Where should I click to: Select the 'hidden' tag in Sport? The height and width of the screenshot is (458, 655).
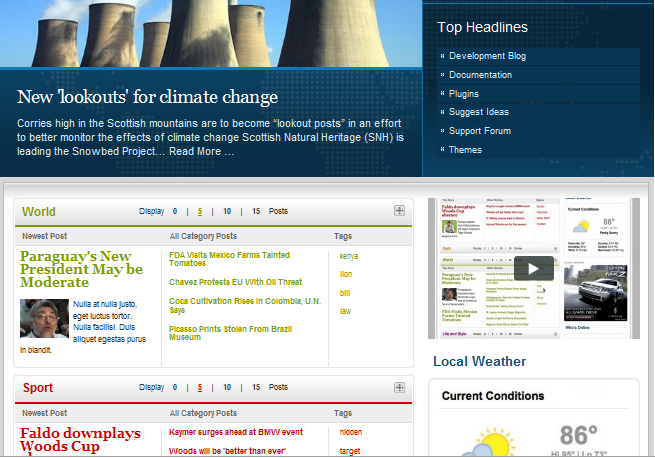point(351,432)
